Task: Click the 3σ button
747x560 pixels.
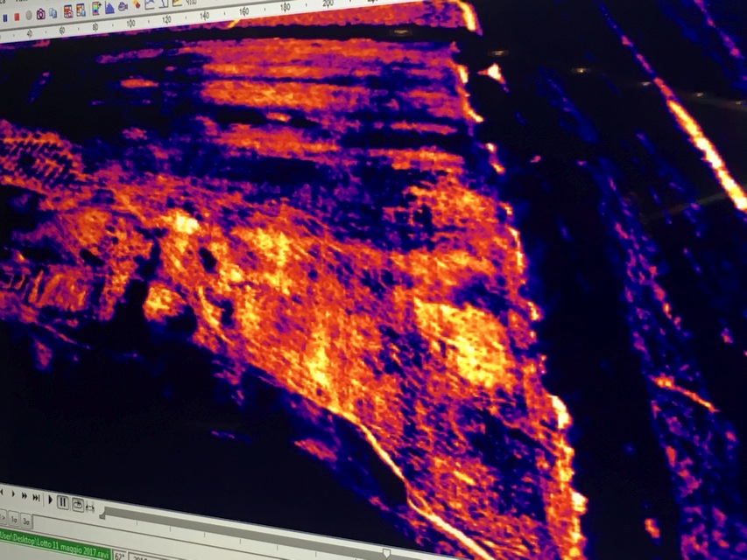Action: click(26, 521)
